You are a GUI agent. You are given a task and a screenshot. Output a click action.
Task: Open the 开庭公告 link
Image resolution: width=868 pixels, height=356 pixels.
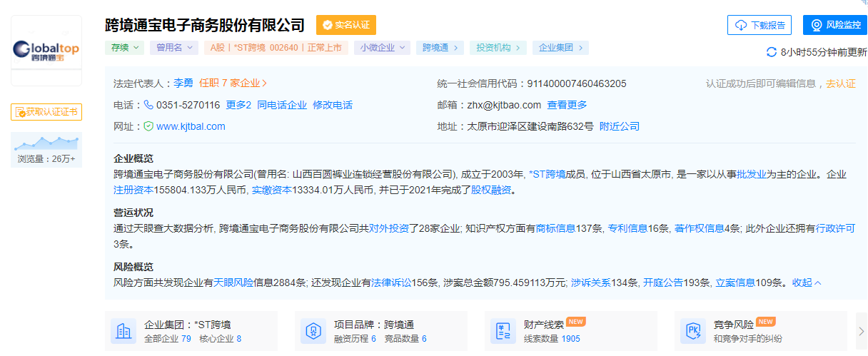pyautogui.click(x=663, y=283)
